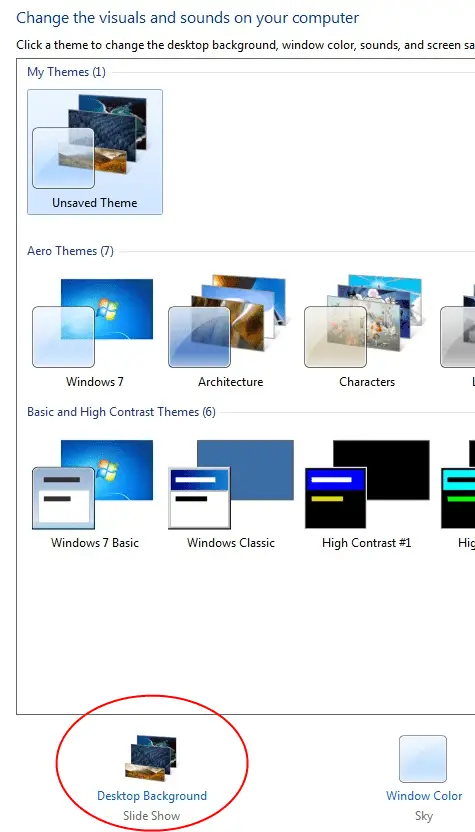Image resolution: width=475 pixels, height=832 pixels.
Task: Click the 'Sky' color name text
Action: click(424, 816)
